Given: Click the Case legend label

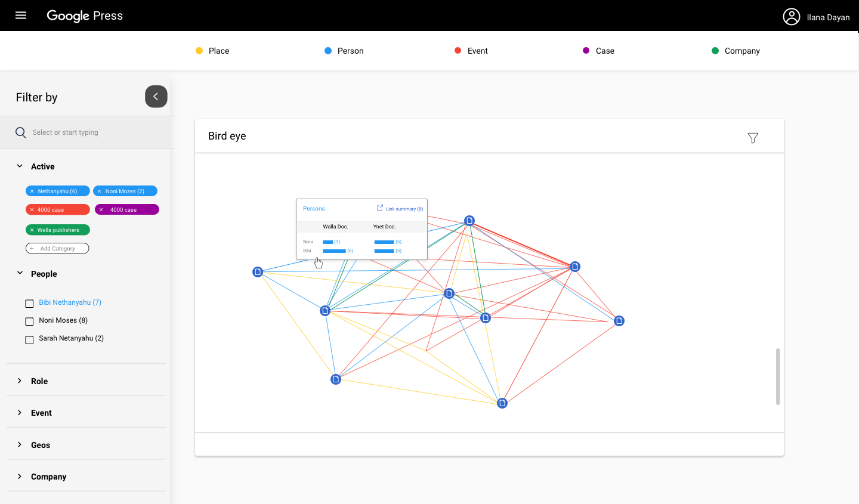Looking at the screenshot, I should (x=605, y=51).
